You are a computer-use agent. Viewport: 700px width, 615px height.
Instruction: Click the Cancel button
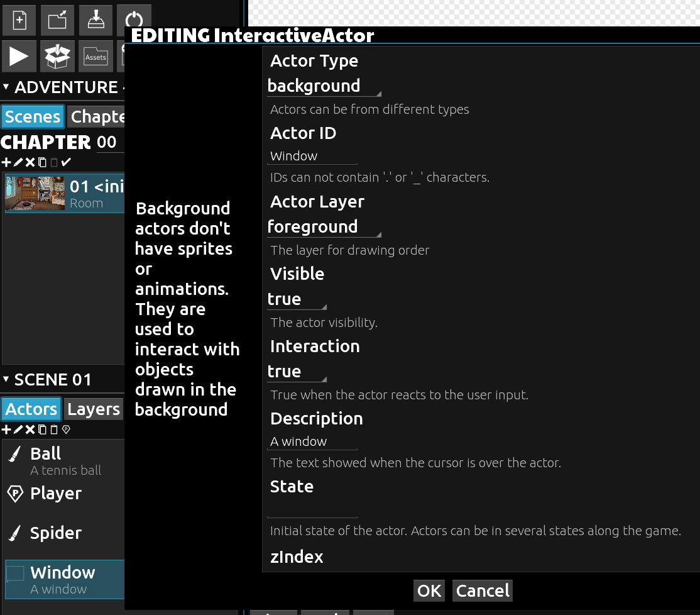click(x=483, y=591)
